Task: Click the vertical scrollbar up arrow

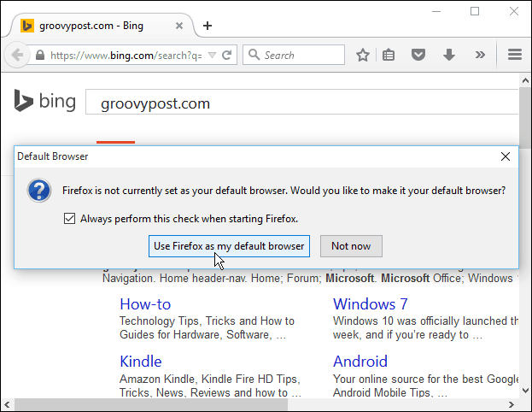Action: [525, 80]
